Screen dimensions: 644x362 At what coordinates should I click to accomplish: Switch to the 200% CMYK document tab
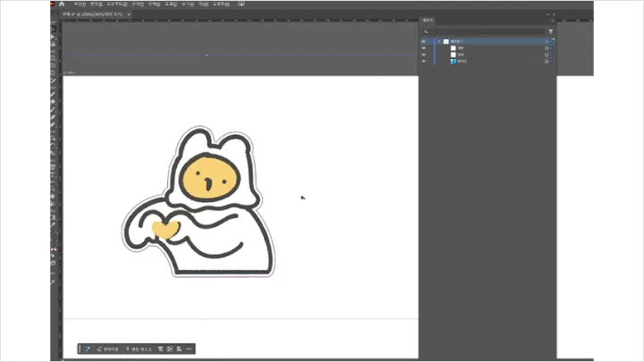[x=92, y=14]
